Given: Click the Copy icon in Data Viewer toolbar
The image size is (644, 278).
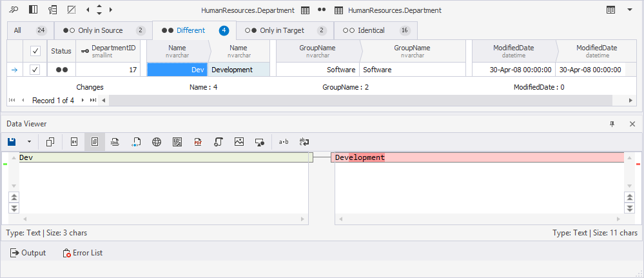Looking at the screenshot, I should (50, 141).
